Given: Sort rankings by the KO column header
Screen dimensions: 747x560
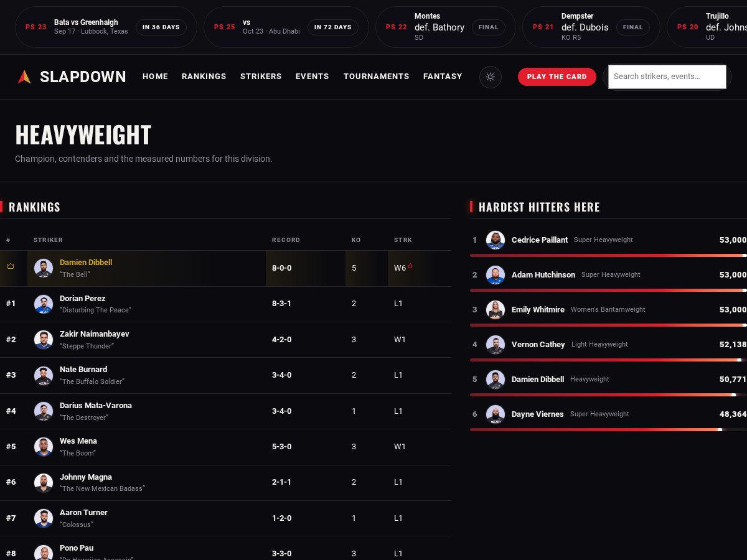Looking at the screenshot, I should click(356, 240).
